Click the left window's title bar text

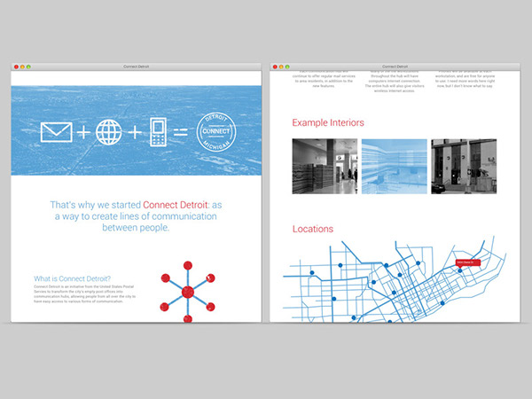(x=136, y=66)
